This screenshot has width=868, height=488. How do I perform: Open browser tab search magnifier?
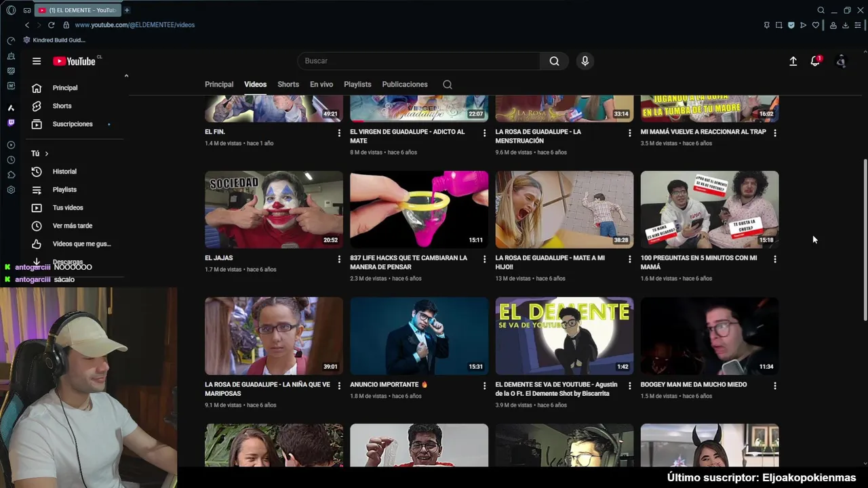point(821,10)
